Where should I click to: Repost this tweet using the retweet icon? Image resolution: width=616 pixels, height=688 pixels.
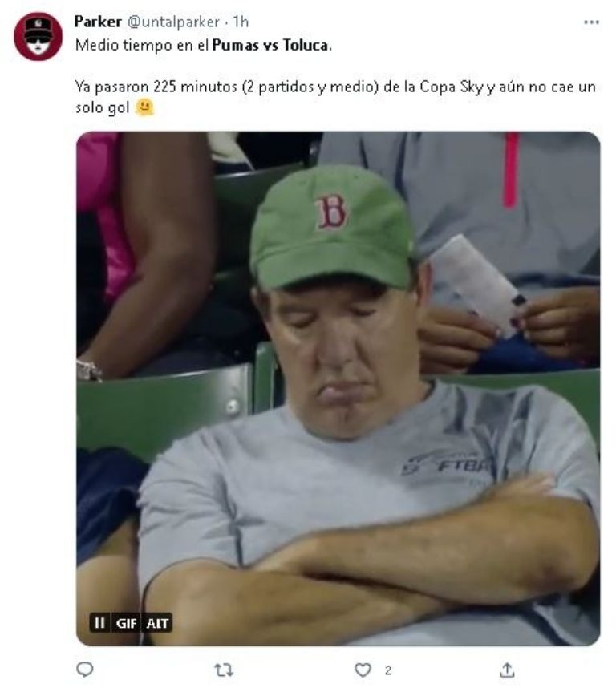223,670
